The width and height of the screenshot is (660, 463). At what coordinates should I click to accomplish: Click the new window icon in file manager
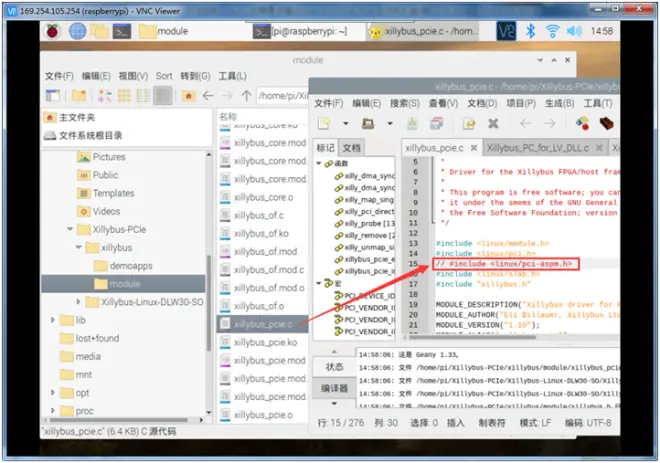pos(53,96)
